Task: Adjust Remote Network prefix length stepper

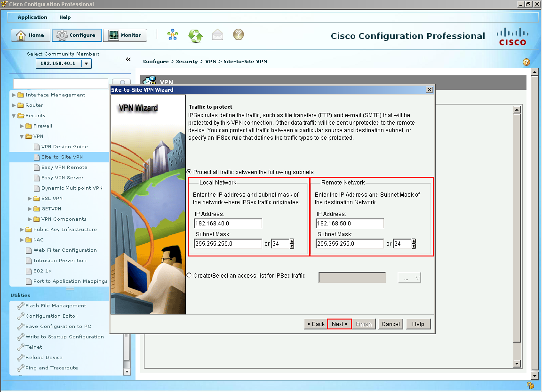Action: [414, 244]
